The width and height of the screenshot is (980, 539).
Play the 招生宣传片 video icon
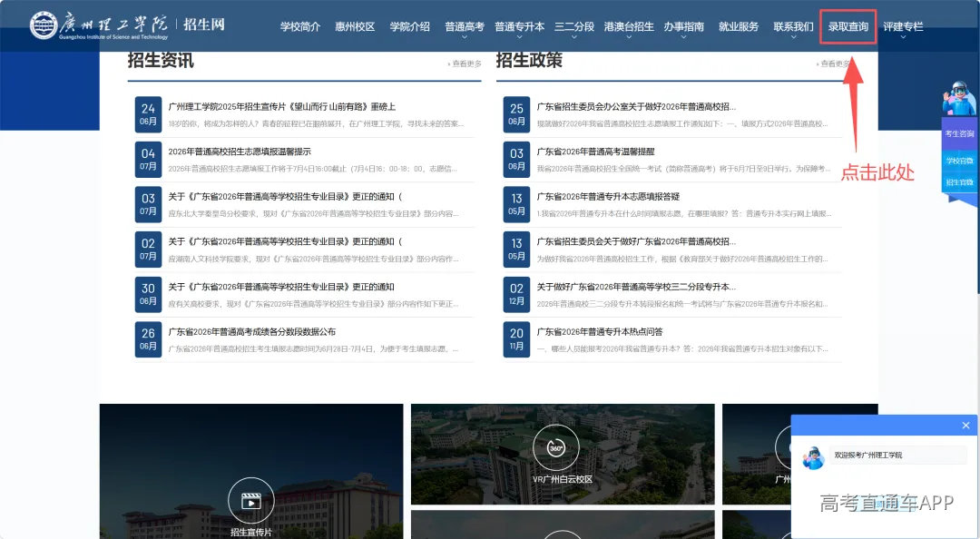(250, 501)
